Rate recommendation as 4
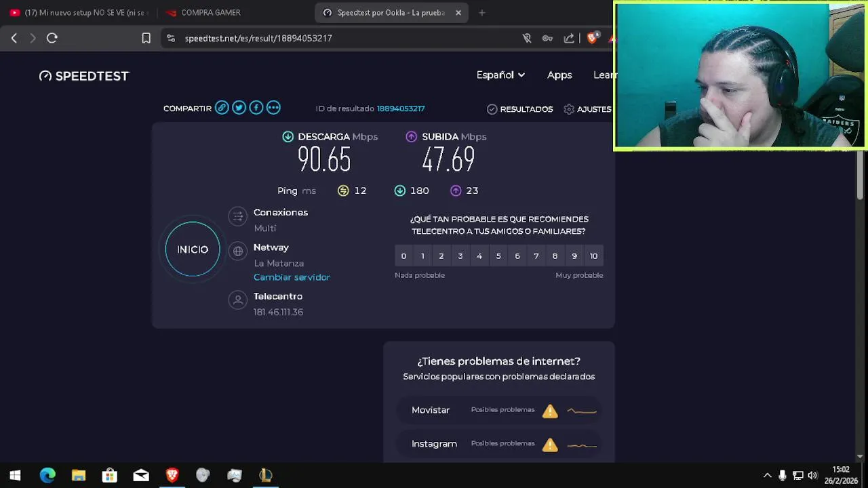 coord(479,256)
